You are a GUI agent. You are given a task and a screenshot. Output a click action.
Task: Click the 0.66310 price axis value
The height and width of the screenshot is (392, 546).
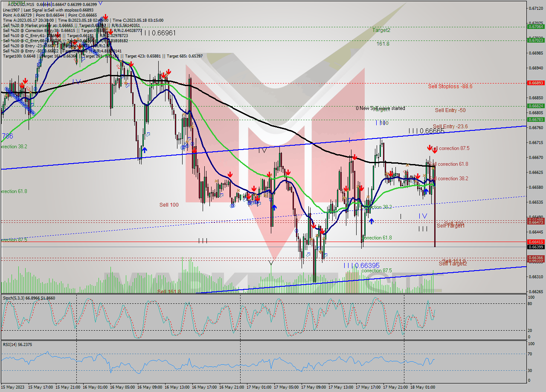pos(536,277)
